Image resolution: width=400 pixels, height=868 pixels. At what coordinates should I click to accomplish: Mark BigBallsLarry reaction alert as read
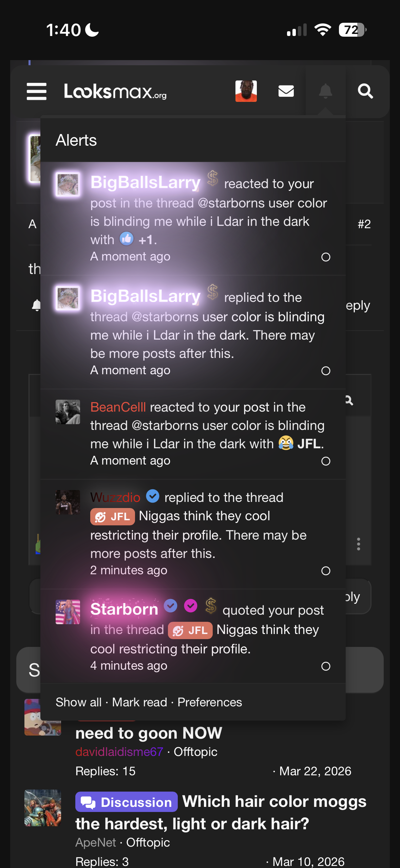tap(326, 257)
